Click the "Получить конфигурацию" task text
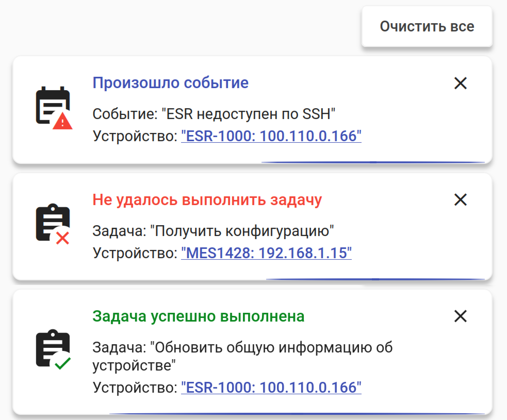Image resolution: width=507 pixels, height=420 pixels. (213, 231)
